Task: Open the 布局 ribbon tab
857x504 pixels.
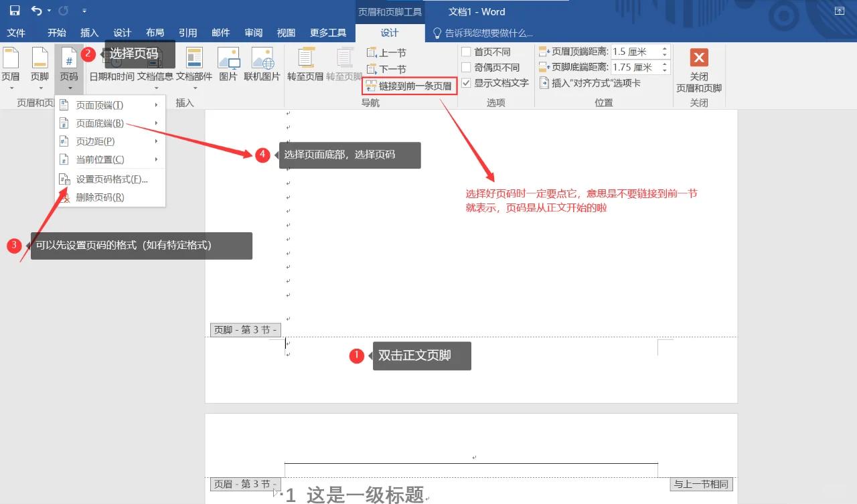Action: point(155,33)
